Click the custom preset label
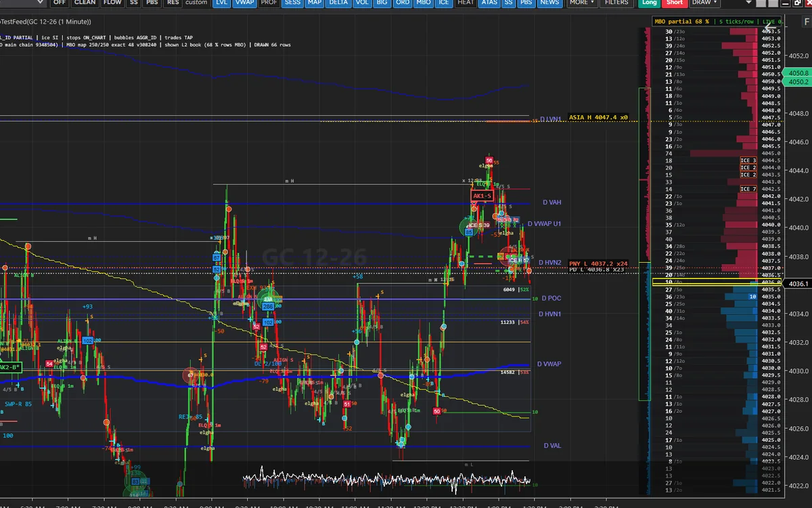This screenshot has height=508, width=812. pos(196,3)
